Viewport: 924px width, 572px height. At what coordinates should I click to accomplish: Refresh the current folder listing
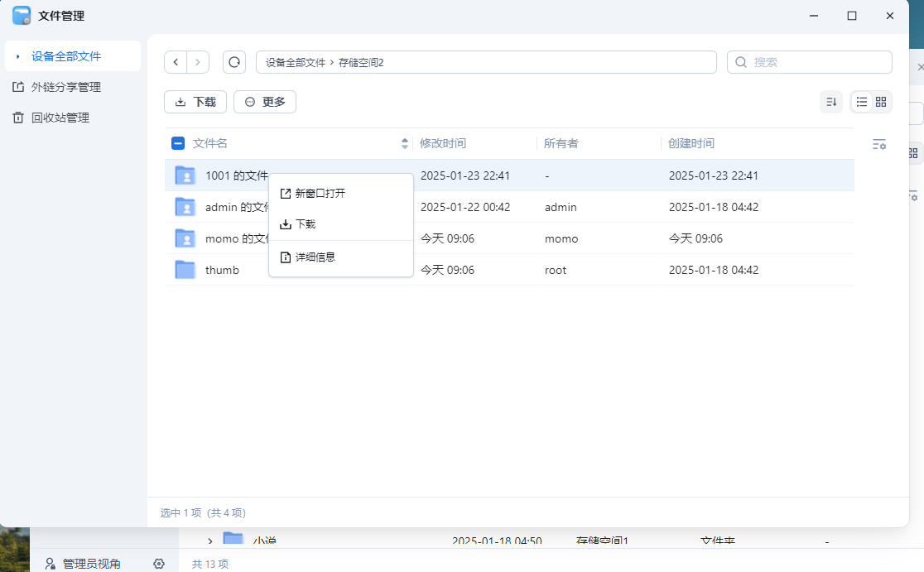(x=234, y=62)
